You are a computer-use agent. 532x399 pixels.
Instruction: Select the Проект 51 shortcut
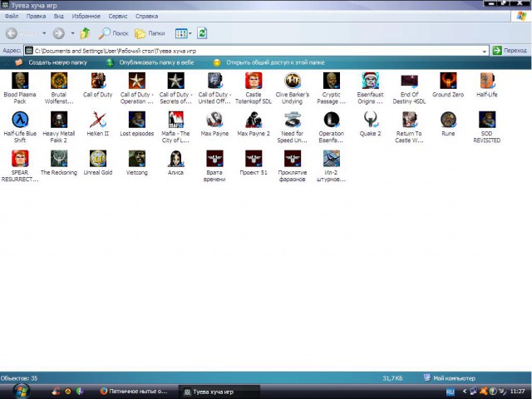point(254,159)
